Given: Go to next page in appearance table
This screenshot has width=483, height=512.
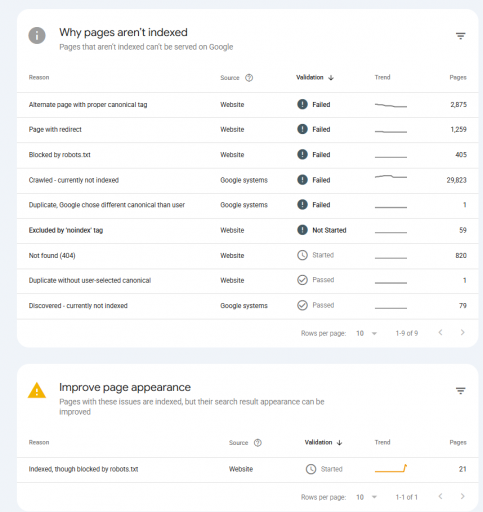Looking at the screenshot, I should click(x=462, y=496).
